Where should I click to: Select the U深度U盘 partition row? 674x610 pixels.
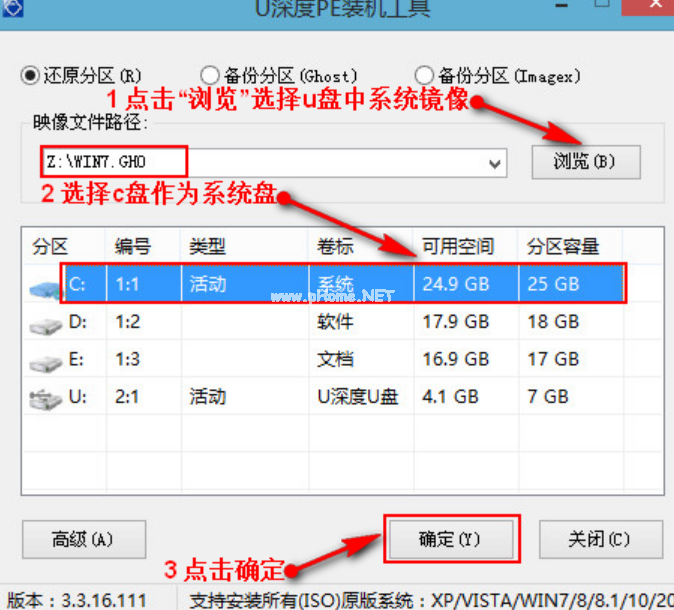pyautogui.click(x=357, y=398)
